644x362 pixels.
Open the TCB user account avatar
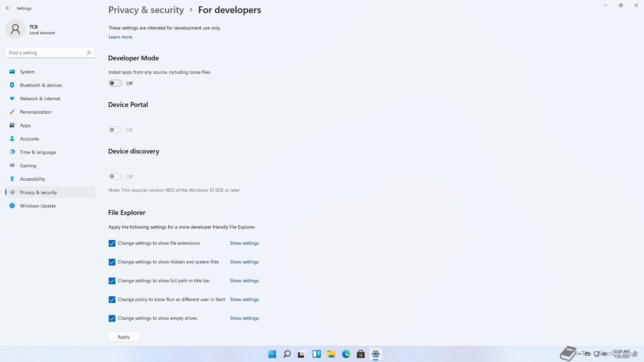[15, 29]
